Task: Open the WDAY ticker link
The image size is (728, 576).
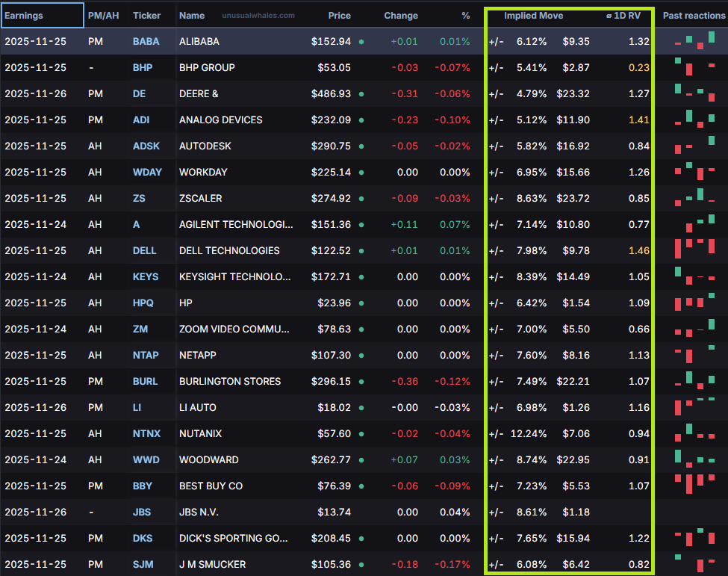Action: point(147,172)
